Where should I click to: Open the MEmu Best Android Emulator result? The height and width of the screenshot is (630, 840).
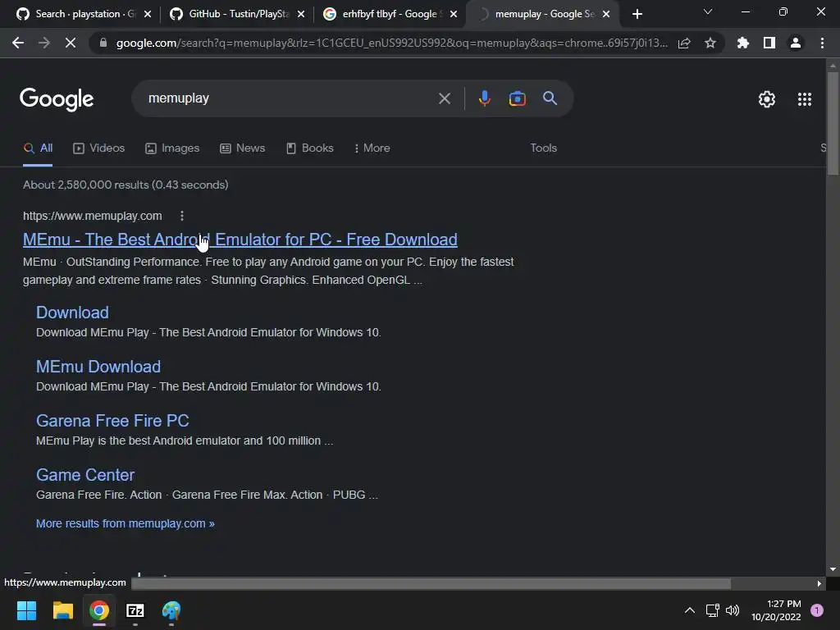(x=240, y=240)
